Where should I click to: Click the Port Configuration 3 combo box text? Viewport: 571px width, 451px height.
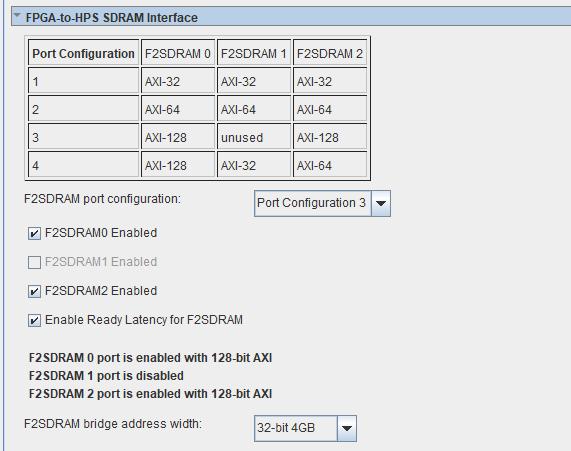pos(311,203)
